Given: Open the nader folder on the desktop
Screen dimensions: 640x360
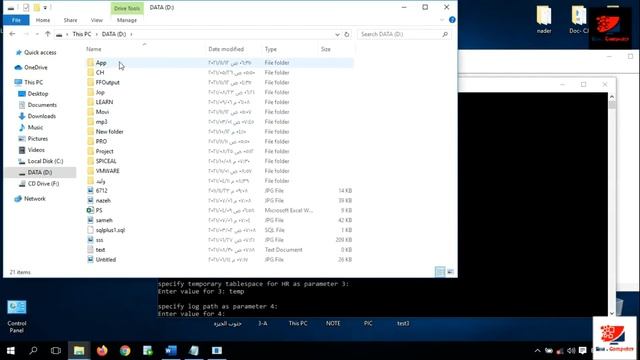Looking at the screenshot, I should coord(544,19).
